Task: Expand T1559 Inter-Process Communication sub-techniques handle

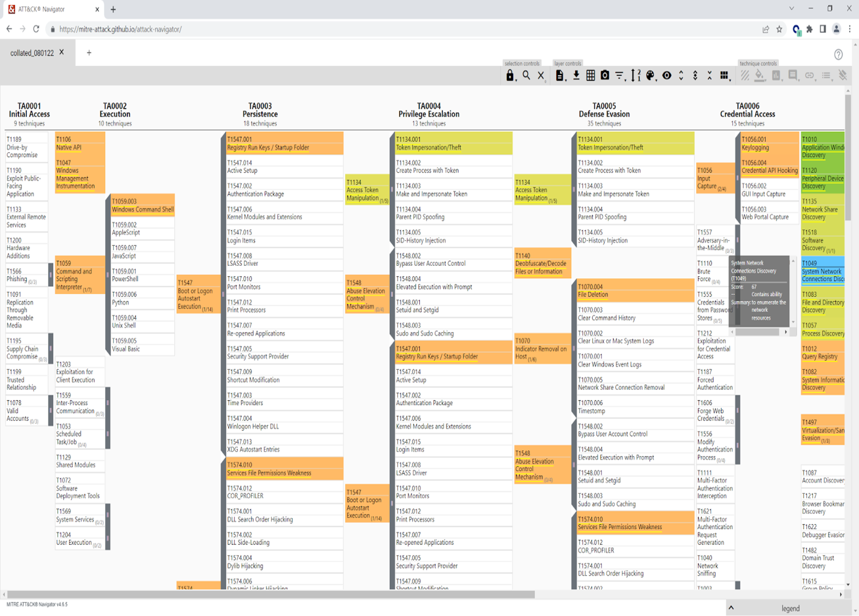Action: coord(108,403)
